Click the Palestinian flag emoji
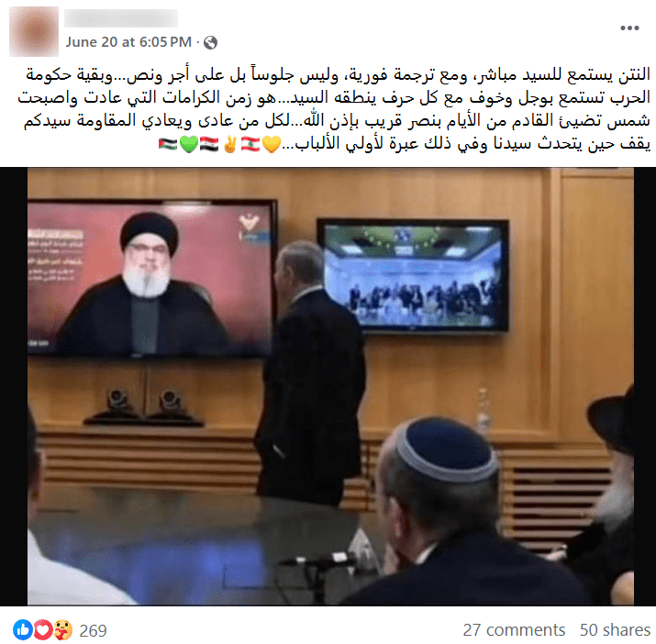The height and width of the screenshot is (644, 656). (x=168, y=144)
